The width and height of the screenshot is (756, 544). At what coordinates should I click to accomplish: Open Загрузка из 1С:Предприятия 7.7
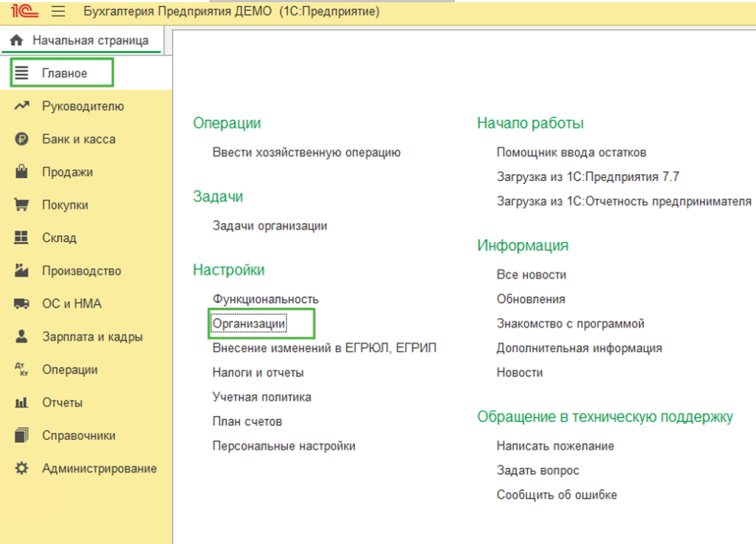(x=588, y=177)
